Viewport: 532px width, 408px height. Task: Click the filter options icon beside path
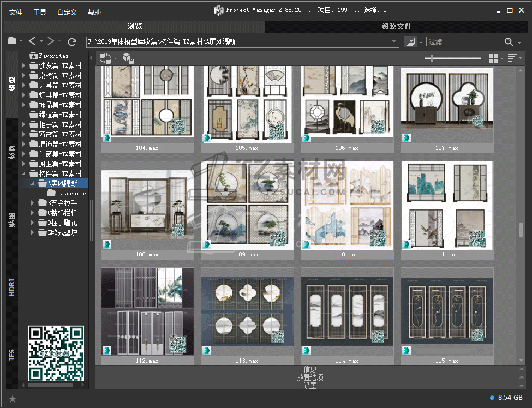[x=411, y=42]
